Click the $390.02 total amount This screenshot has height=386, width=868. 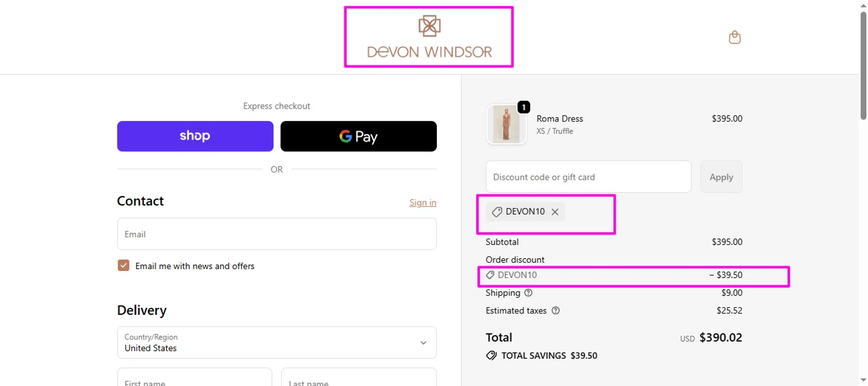tap(720, 337)
